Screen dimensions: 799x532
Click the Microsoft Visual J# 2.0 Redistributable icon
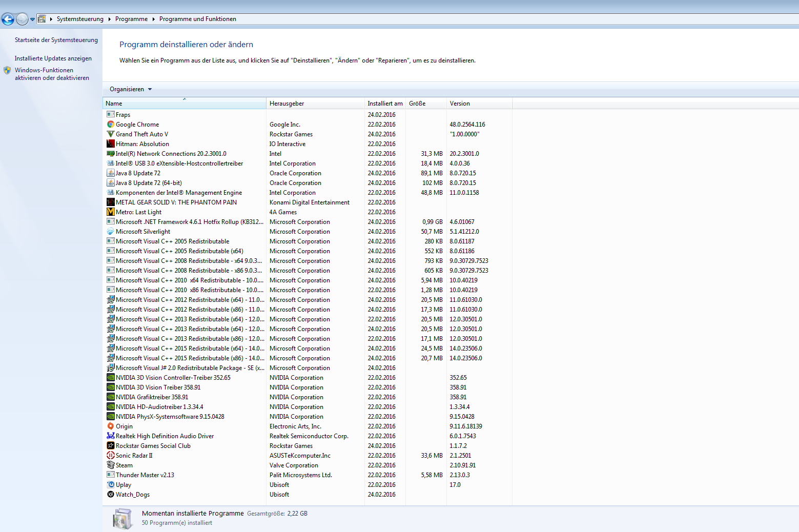[110, 368]
